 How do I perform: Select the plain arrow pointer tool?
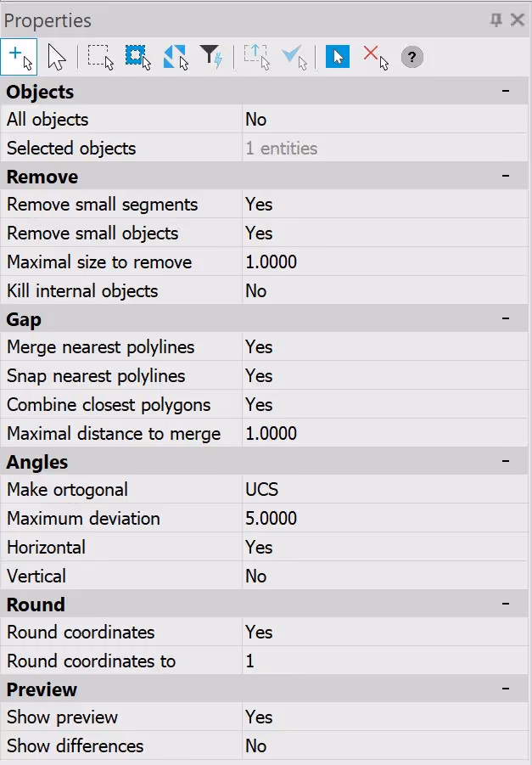click(x=57, y=57)
